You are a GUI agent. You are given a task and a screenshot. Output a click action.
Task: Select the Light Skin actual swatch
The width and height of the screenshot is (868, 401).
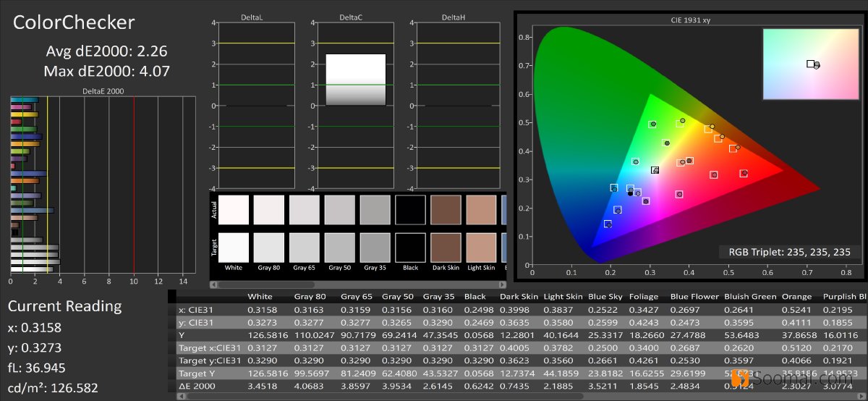pos(481,210)
